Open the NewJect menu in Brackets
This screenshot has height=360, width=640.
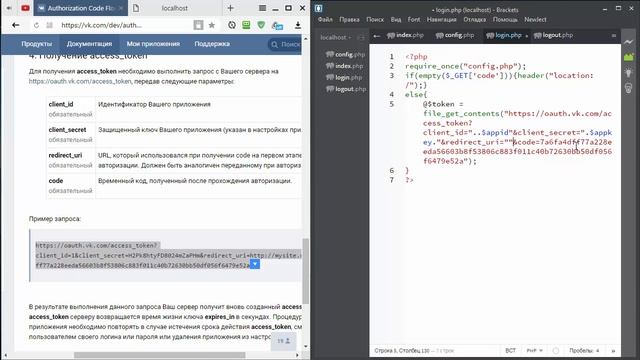click(535, 20)
